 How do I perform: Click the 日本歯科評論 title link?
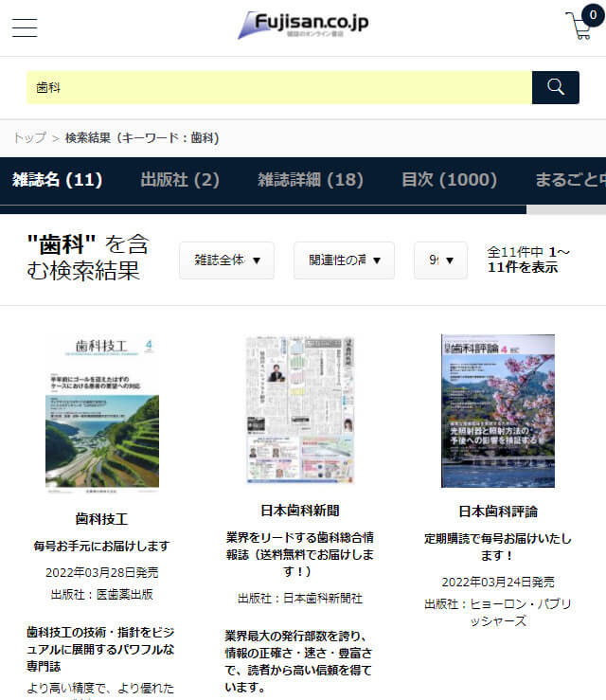coord(498,512)
